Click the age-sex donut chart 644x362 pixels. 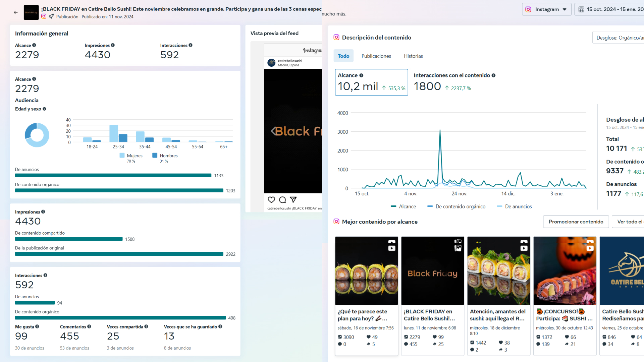pos(37,135)
